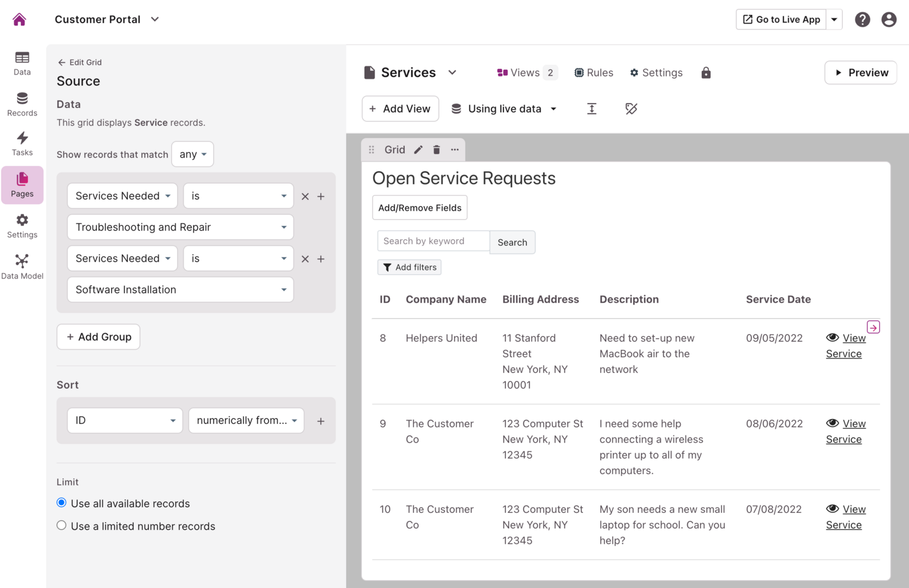Click the home icon in top-left
This screenshot has height=588, width=909.
(19, 19)
